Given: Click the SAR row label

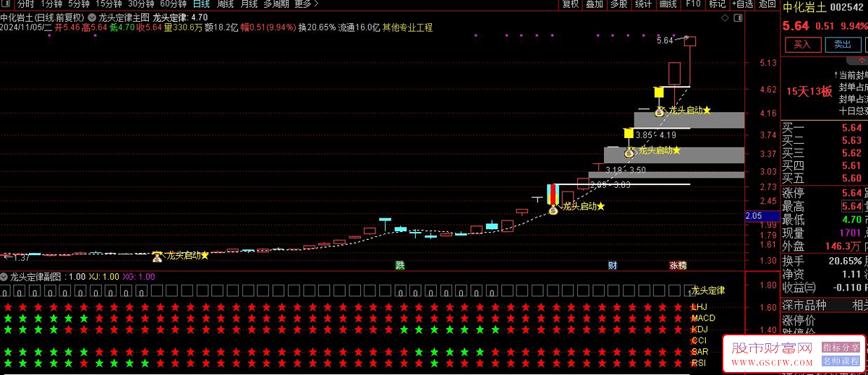Looking at the screenshot, I should 700,352.
